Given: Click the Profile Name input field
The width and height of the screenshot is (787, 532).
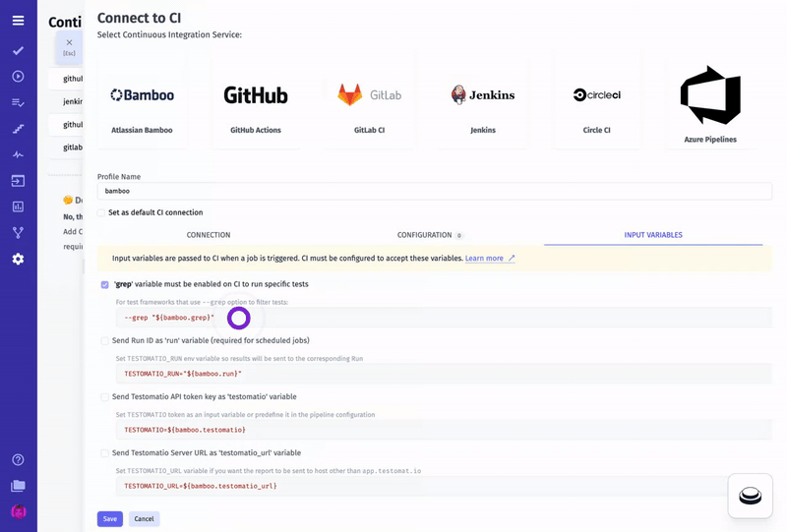Looking at the screenshot, I should [x=434, y=191].
